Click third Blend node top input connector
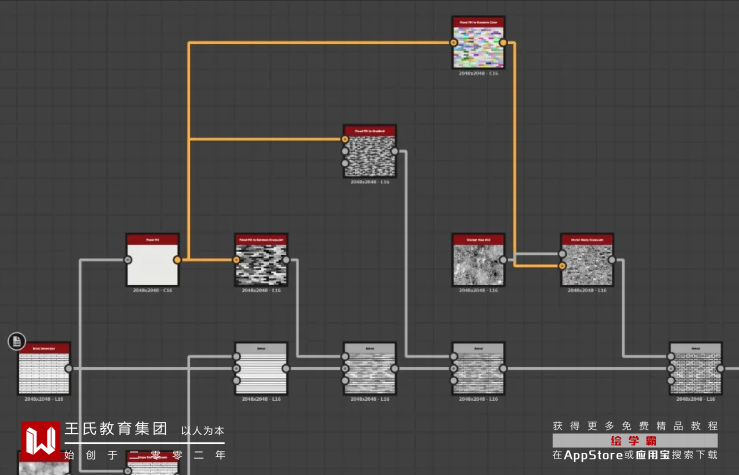This screenshot has width=739, height=475. click(x=453, y=356)
